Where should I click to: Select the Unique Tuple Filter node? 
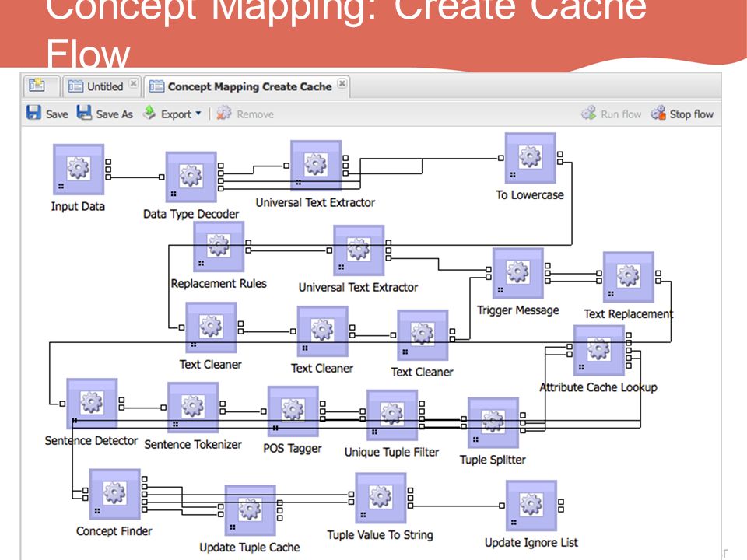[x=392, y=415]
